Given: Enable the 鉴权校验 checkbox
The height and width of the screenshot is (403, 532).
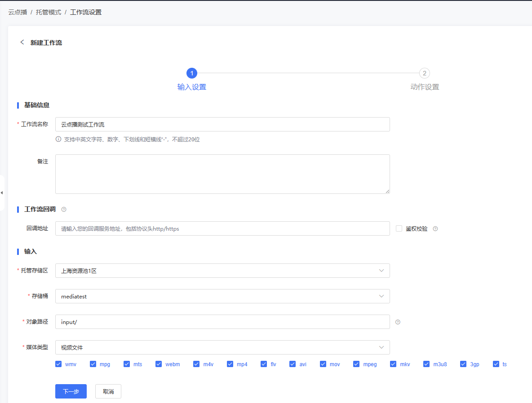Looking at the screenshot, I should tap(399, 228).
